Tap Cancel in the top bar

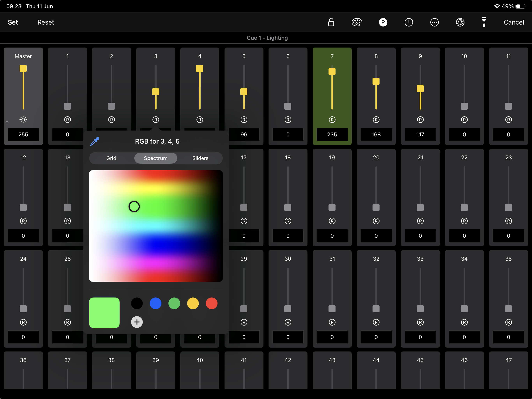click(514, 22)
